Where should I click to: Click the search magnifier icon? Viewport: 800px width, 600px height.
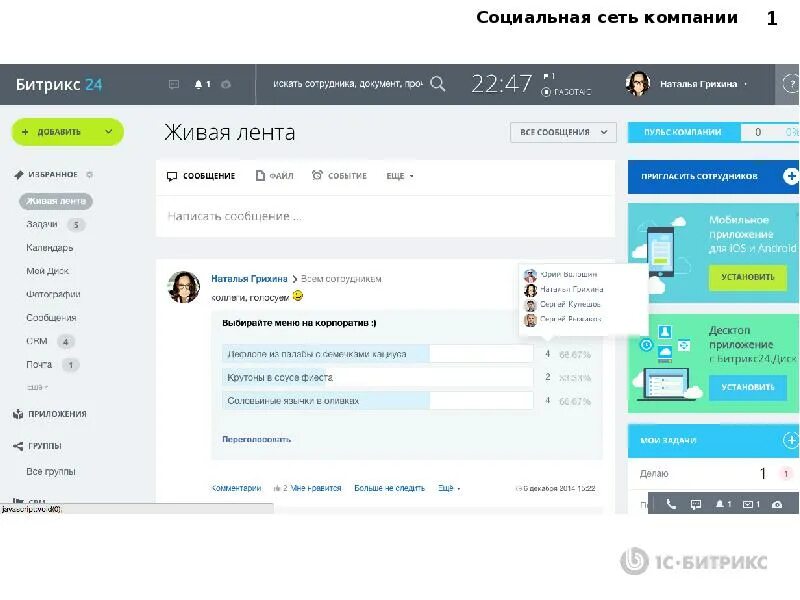pyautogui.click(x=438, y=83)
